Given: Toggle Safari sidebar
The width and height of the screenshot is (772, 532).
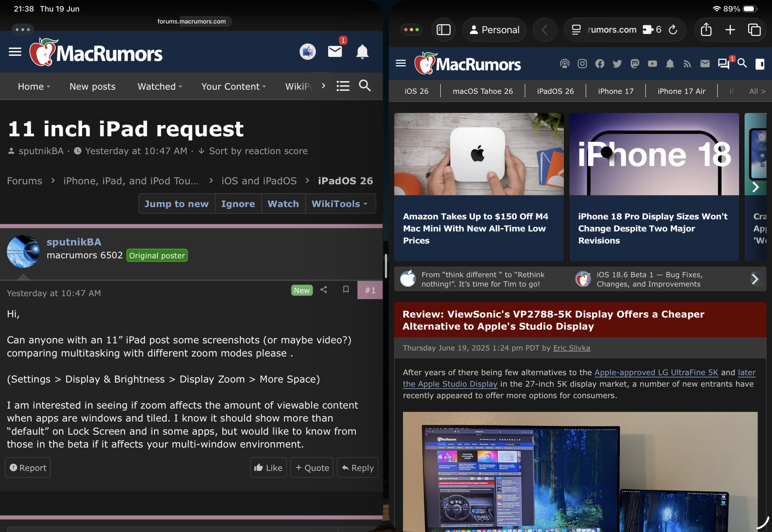Looking at the screenshot, I should point(443,30).
